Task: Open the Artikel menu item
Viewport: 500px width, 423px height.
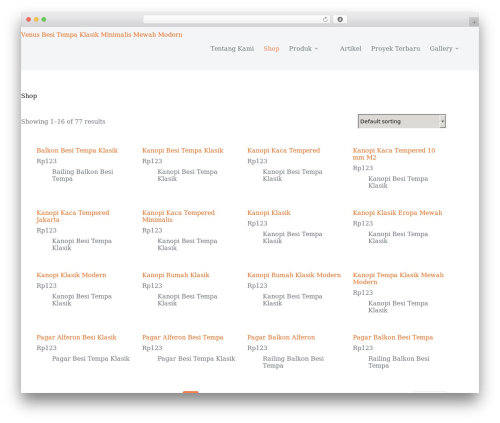Action: [x=350, y=49]
